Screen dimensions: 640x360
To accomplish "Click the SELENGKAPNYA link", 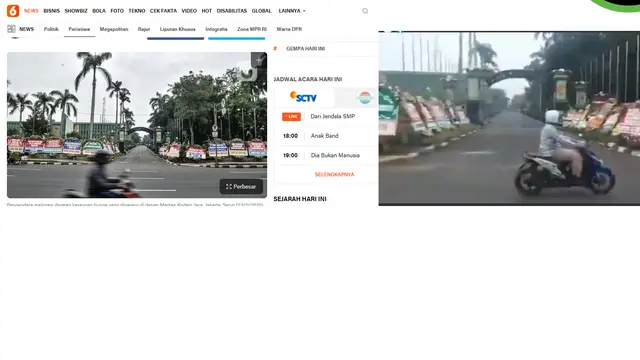I will click(334, 175).
